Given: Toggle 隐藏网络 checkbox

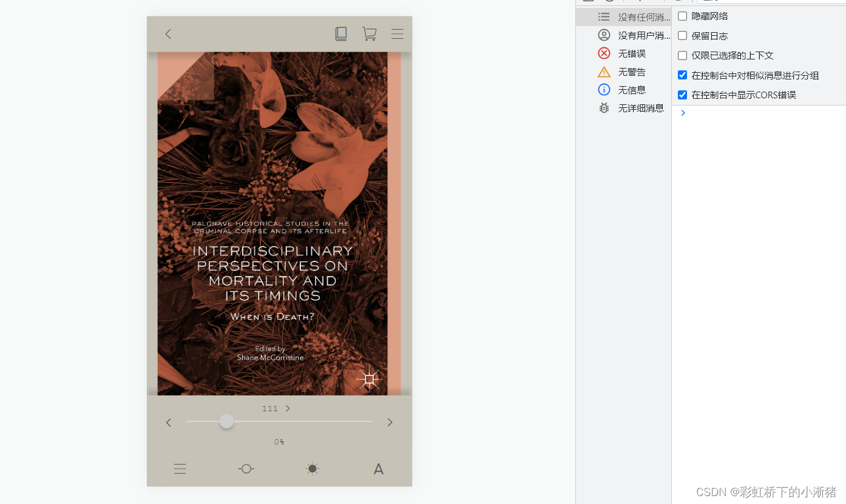Looking at the screenshot, I should tap(682, 16).
